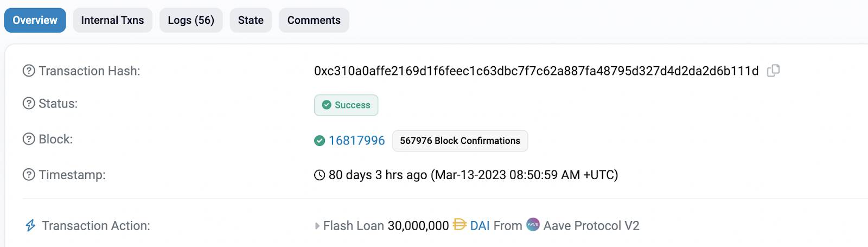This screenshot has width=868, height=247.
Task: Click the clock icon next to timestamp
Action: pyautogui.click(x=320, y=175)
